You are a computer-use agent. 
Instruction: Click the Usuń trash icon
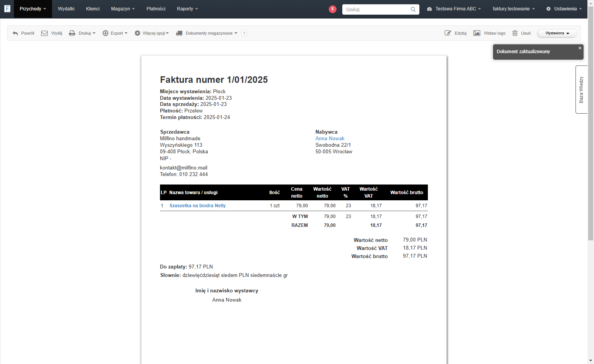pos(515,33)
